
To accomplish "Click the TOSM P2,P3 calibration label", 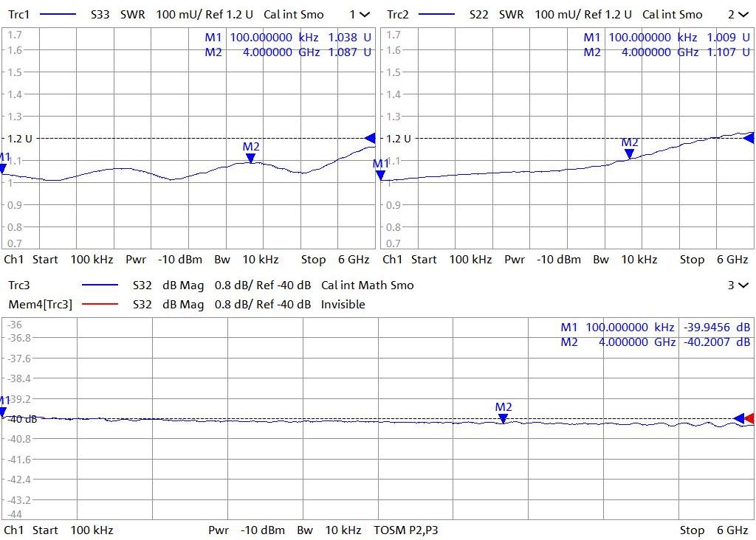I will (x=406, y=530).
